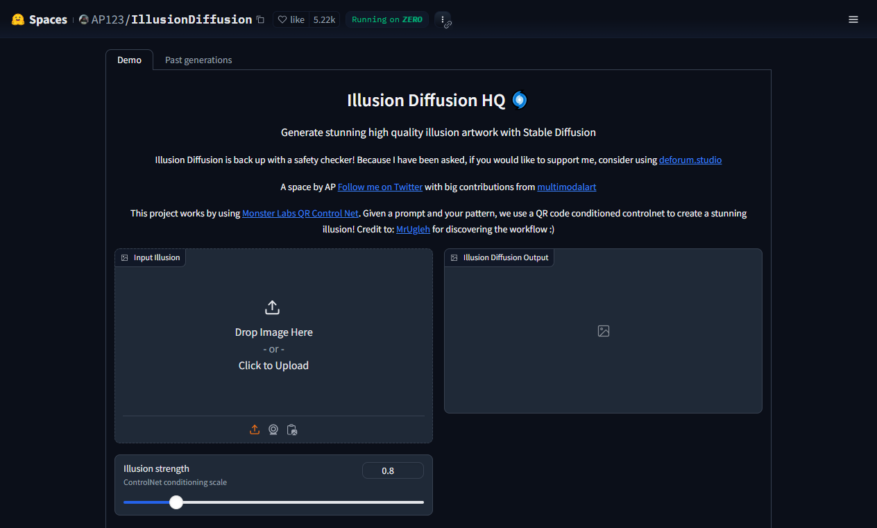Click the upload arrow icon in drop area

[x=272, y=307]
